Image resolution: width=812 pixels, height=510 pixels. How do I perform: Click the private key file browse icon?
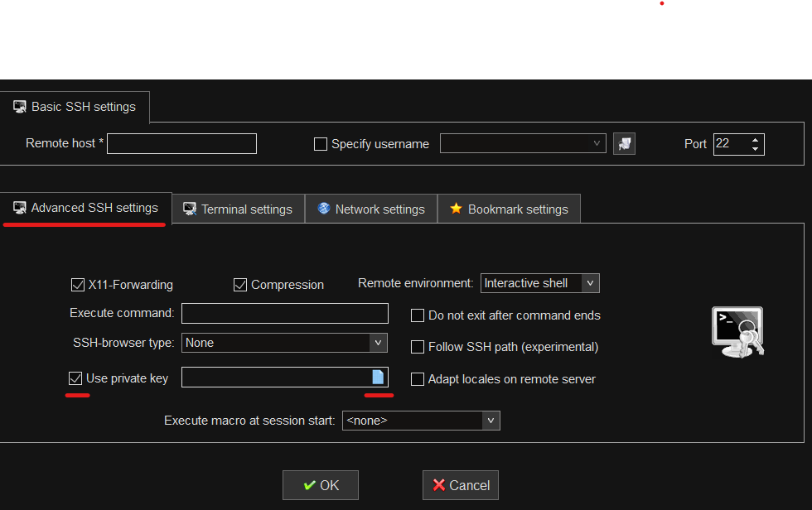click(378, 377)
